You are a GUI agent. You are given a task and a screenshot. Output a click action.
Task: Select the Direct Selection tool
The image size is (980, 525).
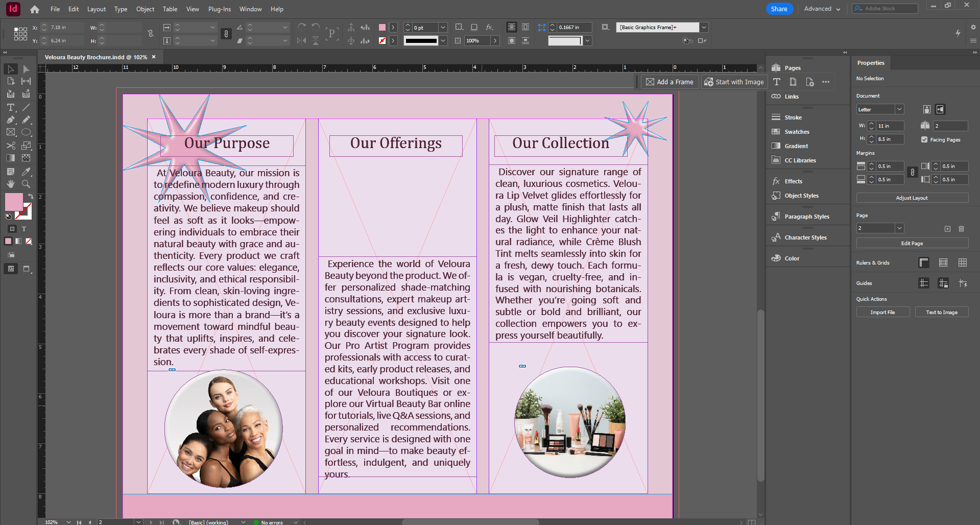[x=26, y=69]
